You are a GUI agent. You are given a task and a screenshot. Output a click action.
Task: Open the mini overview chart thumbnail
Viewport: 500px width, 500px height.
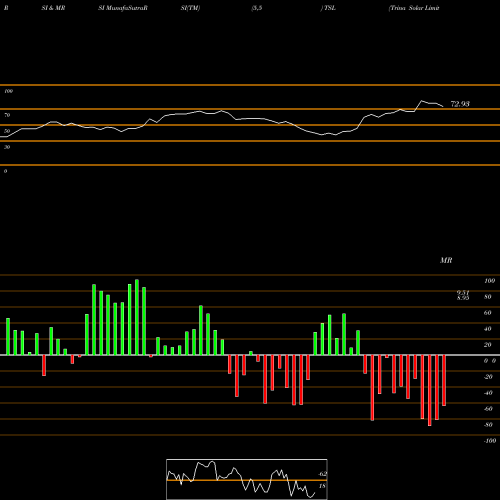click(247, 479)
